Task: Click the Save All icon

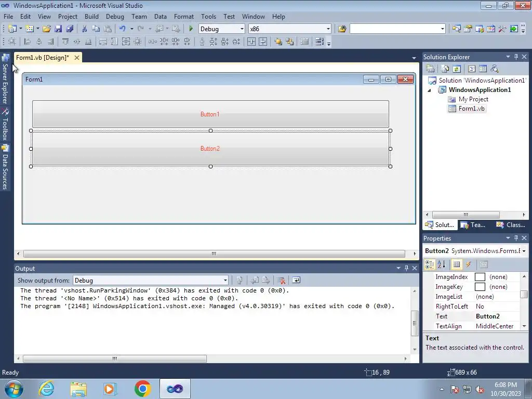Action: tap(70, 29)
